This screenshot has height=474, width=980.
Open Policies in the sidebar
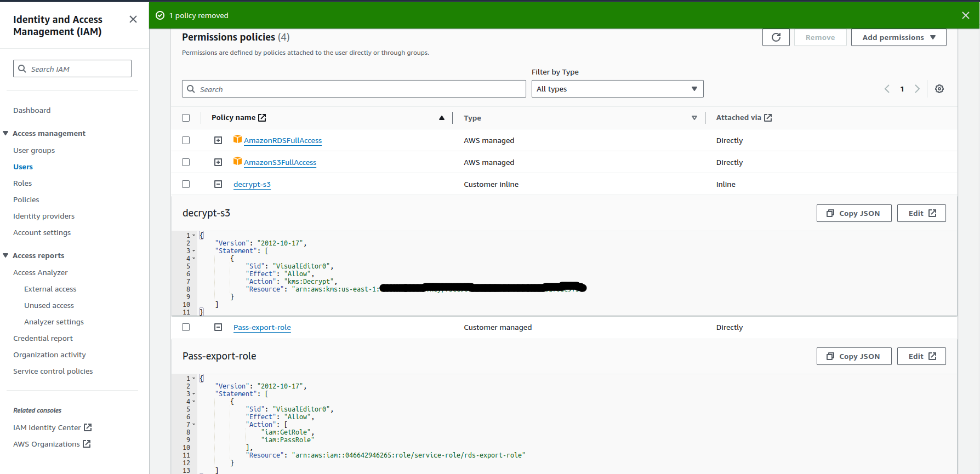tap(26, 199)
